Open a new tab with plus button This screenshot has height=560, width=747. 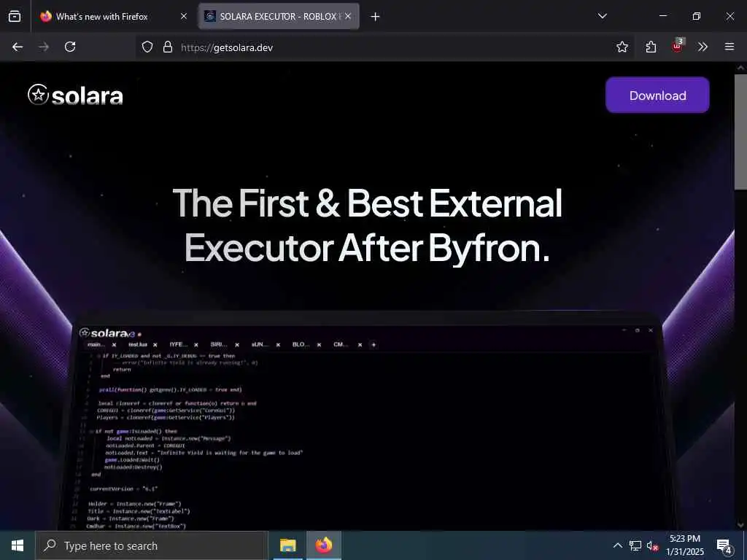[376, 17]
